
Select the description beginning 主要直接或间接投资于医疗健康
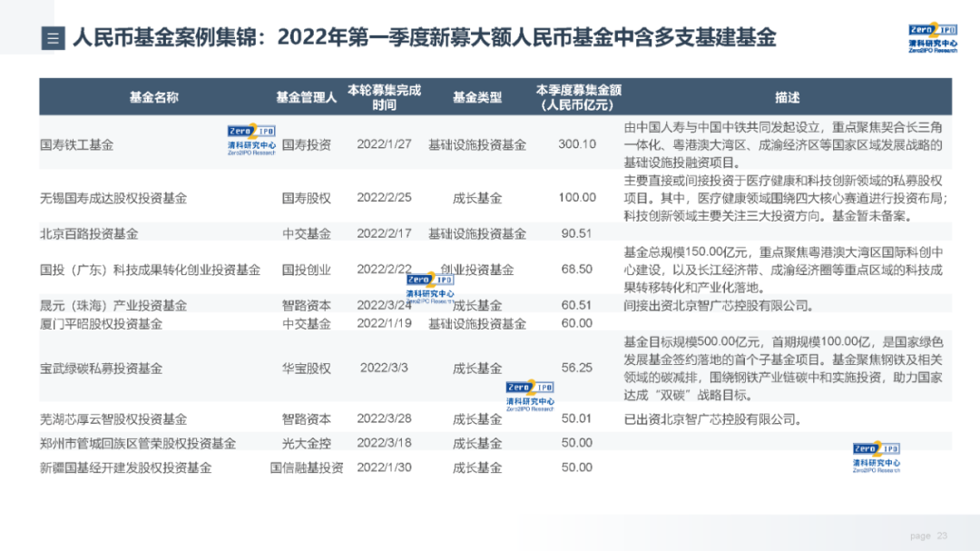click(786, 198)
